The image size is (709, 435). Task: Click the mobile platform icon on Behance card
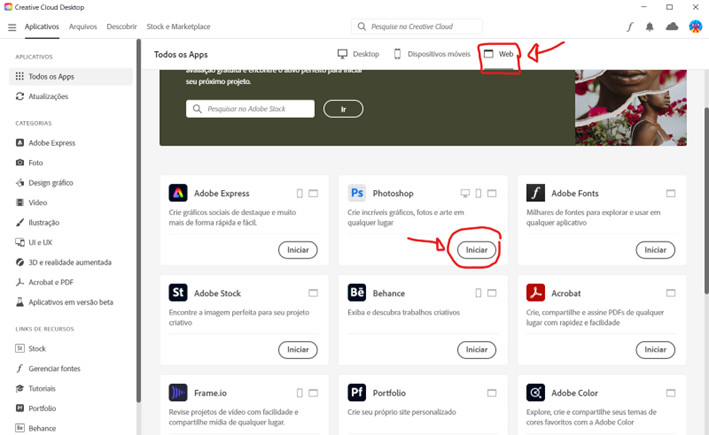tap(478, 293)
